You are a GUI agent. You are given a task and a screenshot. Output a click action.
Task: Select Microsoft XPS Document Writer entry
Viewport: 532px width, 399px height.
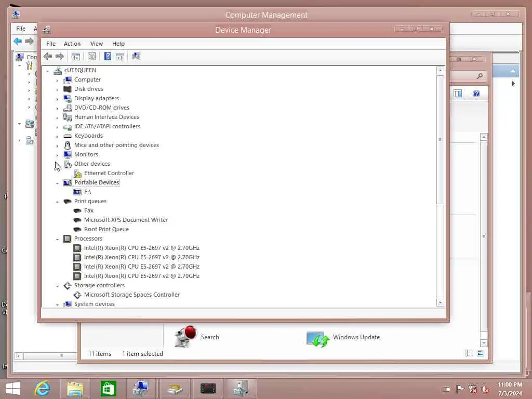(126, 220)
